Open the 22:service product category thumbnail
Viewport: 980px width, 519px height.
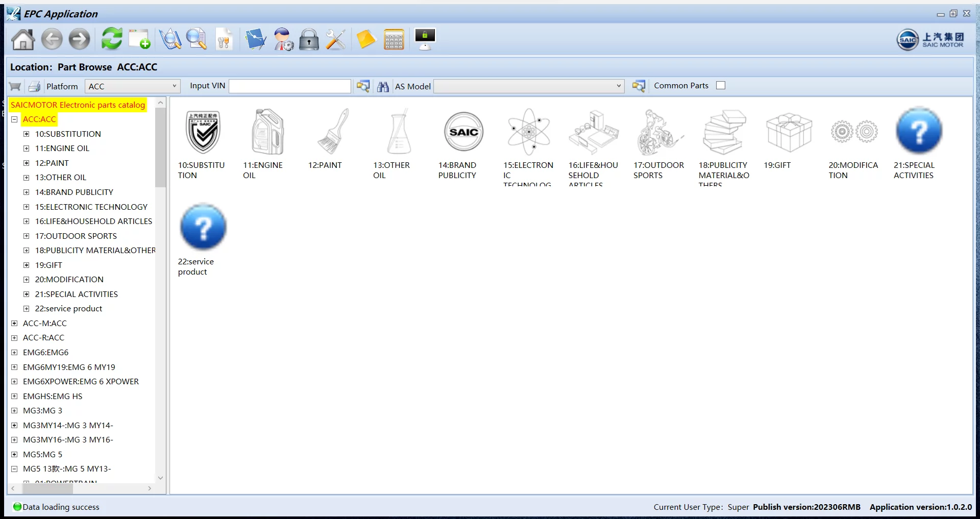203,228
